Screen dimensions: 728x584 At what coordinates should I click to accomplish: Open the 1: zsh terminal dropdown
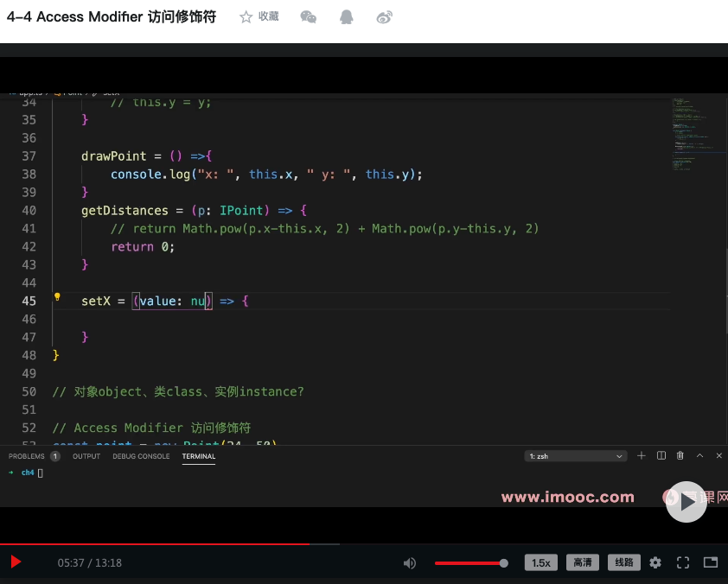pyautogui.click(x=575, y=456)
